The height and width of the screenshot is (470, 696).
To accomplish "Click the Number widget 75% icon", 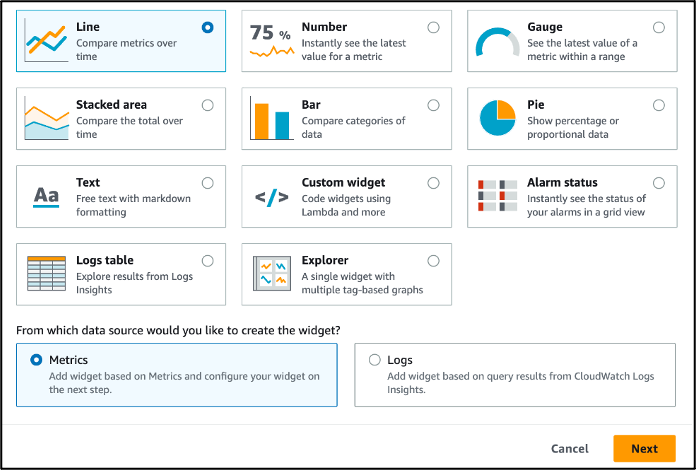I will pos(270,41).
